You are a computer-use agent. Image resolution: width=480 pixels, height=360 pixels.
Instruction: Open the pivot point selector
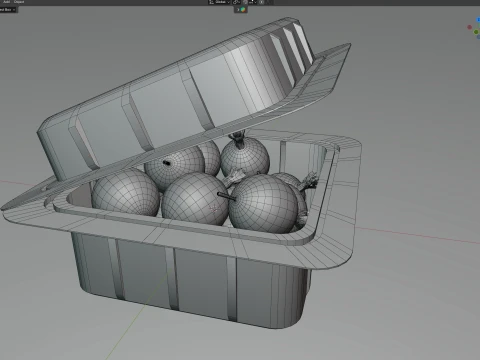pos(236,2)
